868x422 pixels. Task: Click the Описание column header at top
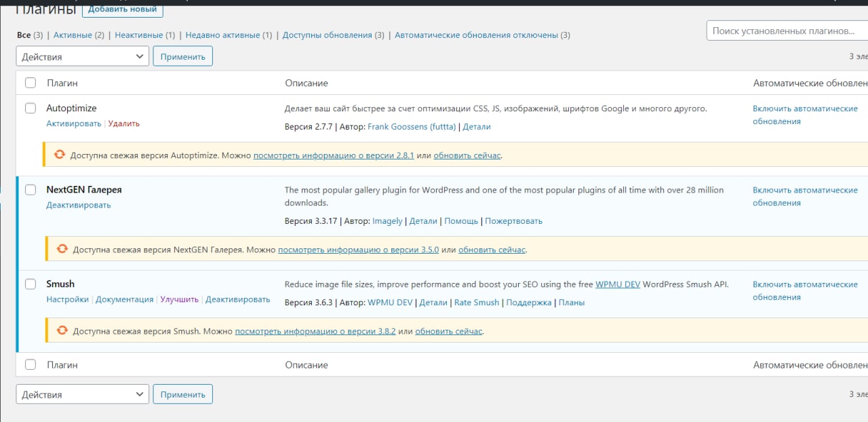(307, 83)
